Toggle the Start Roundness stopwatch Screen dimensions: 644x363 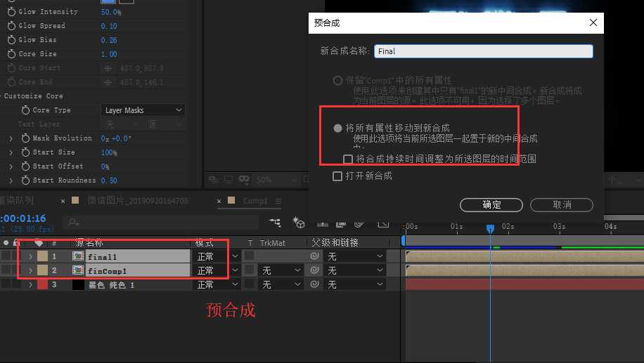[x=25, y=180]
